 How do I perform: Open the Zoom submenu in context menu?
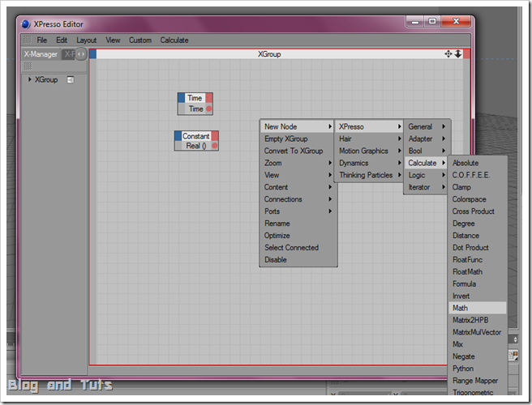pos(298,163)
